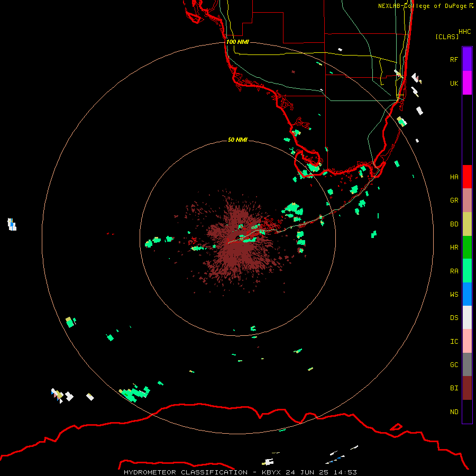
Task: Click the HYDROMETEOR CLASSIFICATION title text
Action: coord(186,472)
